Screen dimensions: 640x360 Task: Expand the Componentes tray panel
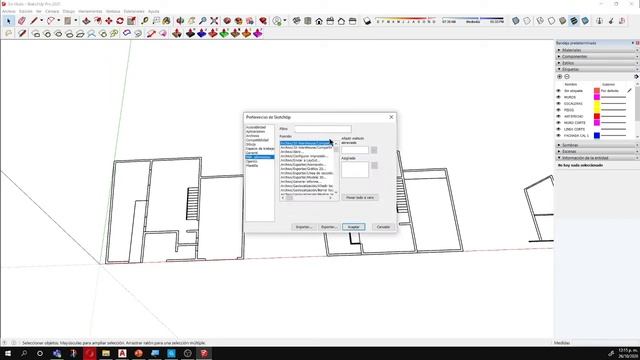click(x=597, y=57)
